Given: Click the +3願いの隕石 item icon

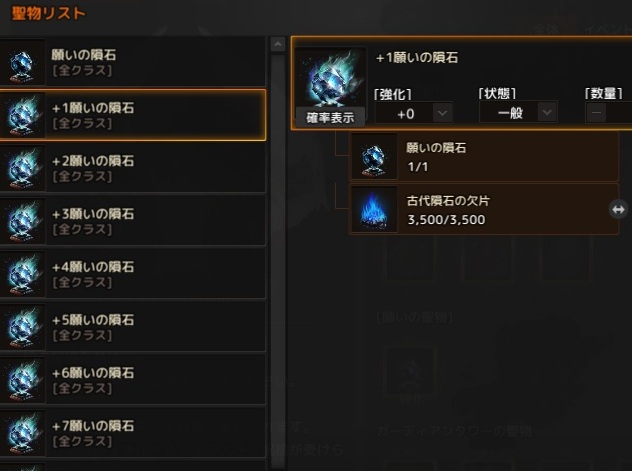Looking at the screenshot, I should tap(22, 221).
